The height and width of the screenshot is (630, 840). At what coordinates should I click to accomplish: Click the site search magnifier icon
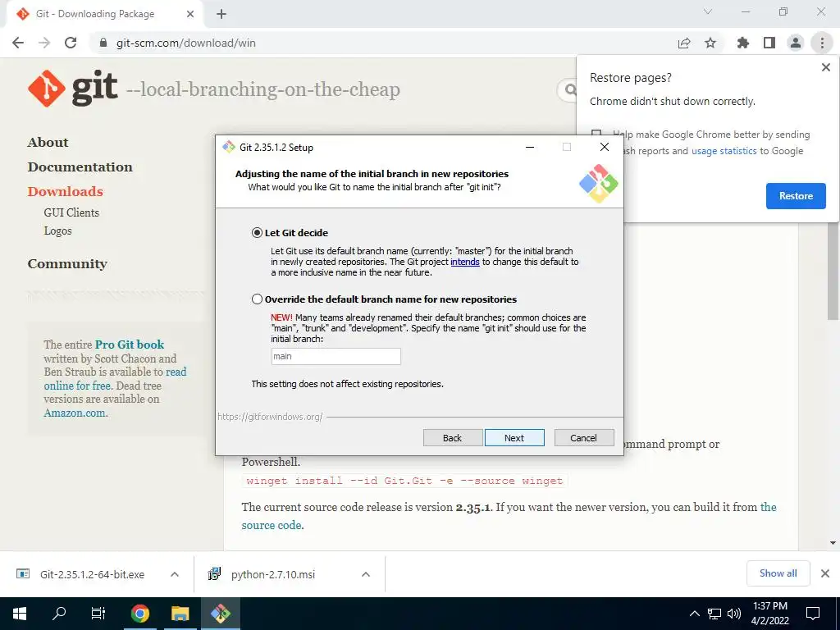click(571, 89)
